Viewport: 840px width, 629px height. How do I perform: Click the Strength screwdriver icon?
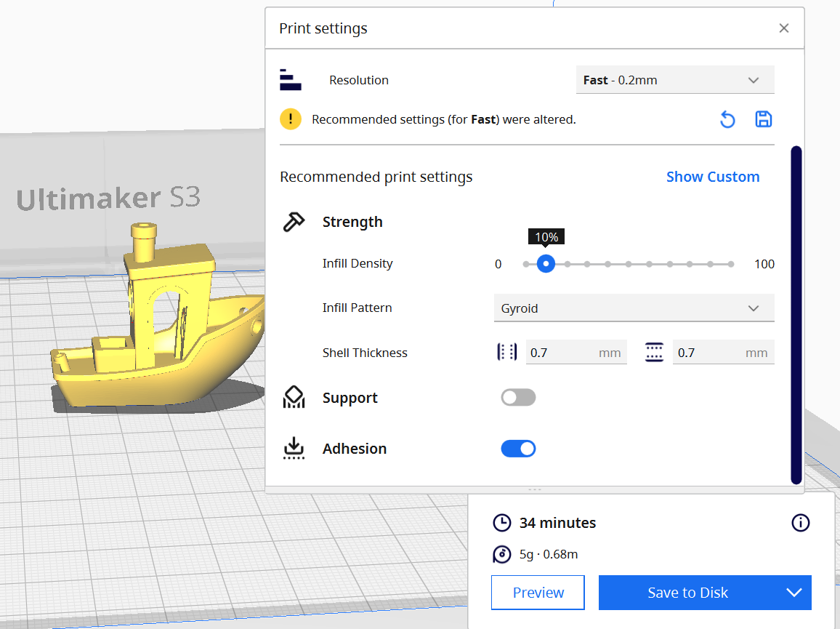coord(294,221)
